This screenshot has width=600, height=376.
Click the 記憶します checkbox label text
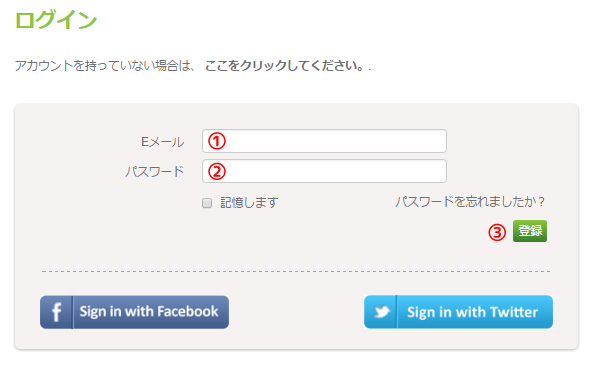249,202
